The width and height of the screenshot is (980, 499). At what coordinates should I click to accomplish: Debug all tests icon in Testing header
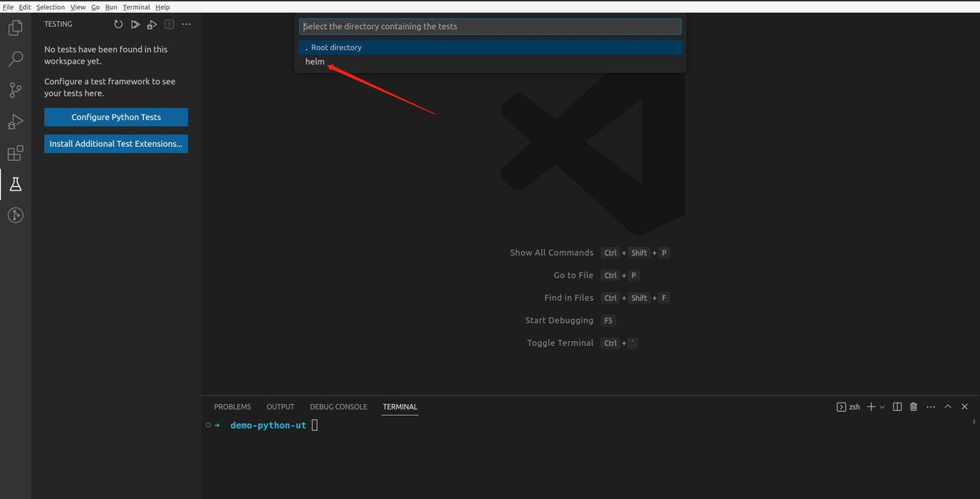[152, 24]
